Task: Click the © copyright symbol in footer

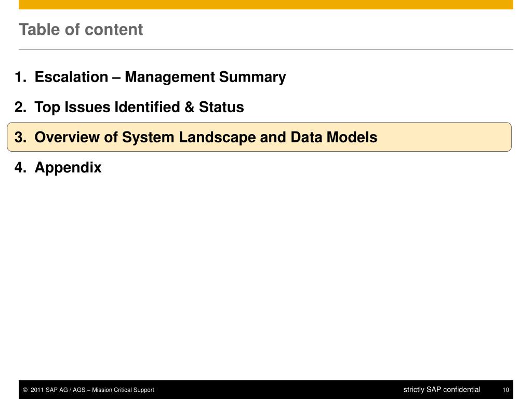Action: point(25,390)
